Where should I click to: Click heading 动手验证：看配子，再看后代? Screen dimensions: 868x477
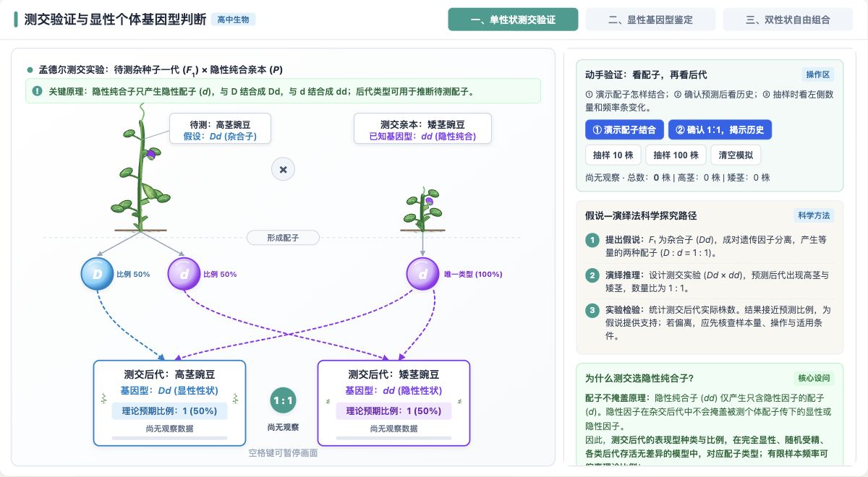point(646,74)
